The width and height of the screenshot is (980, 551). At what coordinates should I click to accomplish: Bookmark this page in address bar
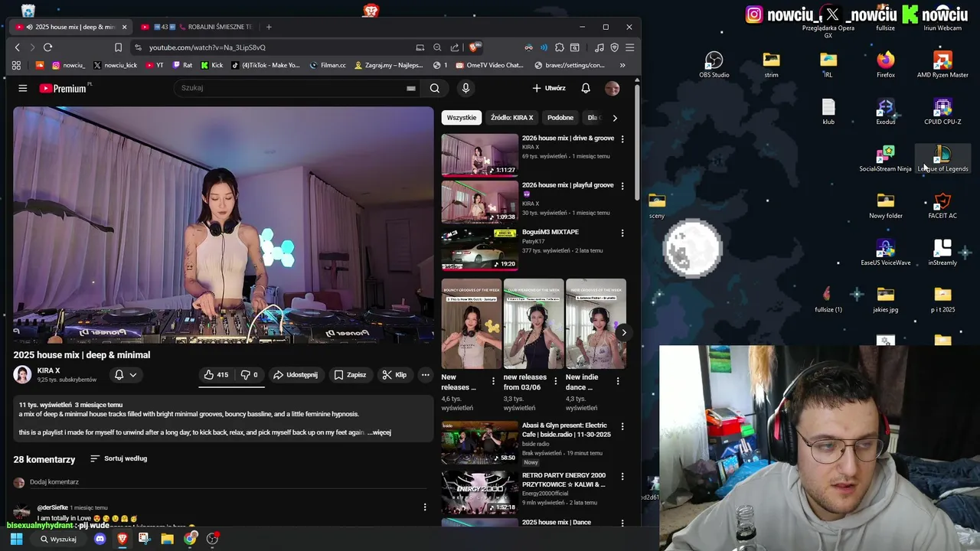tap(119, 47)
